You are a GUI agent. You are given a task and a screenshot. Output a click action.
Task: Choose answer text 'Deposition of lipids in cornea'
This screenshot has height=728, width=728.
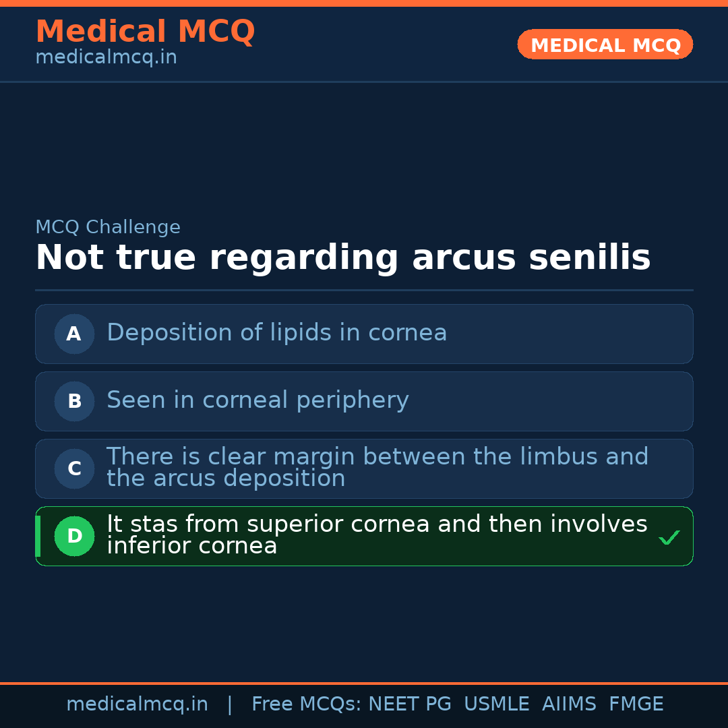(x=276, y=333)
